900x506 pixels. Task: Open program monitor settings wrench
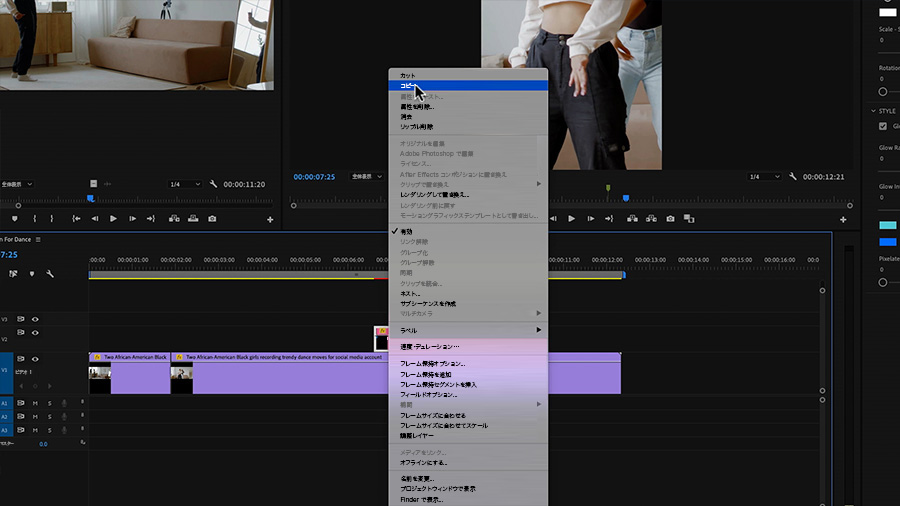point(793,177)
